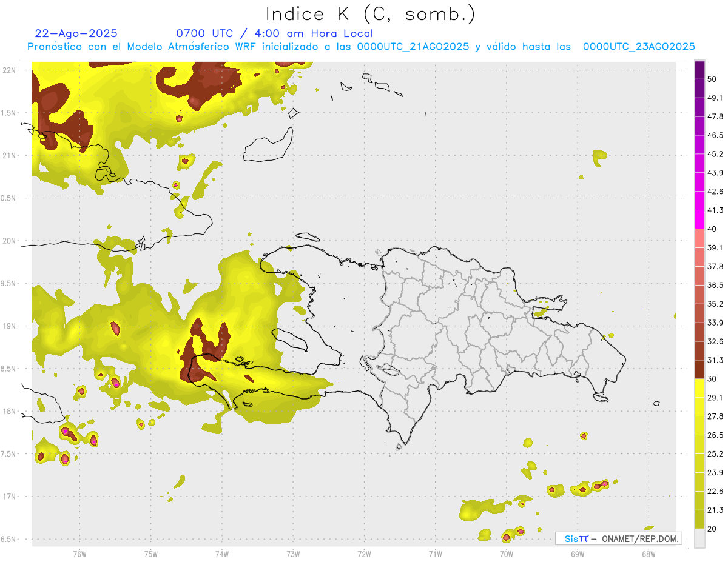This screenshot has width=728, height=562.
Task: Click the "31.3" color scale value
Action: (715, 360)
